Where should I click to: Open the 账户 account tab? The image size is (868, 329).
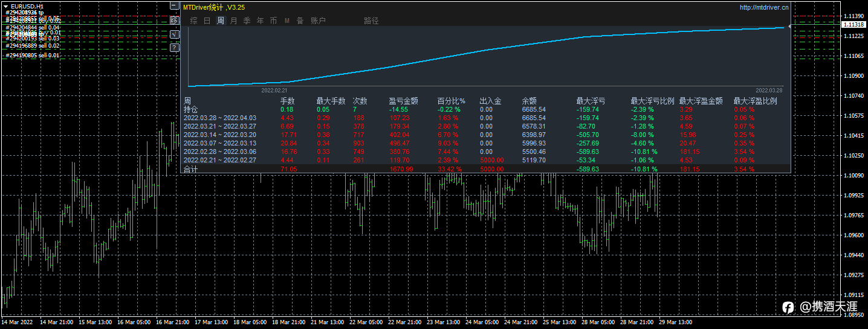(318, 21)
